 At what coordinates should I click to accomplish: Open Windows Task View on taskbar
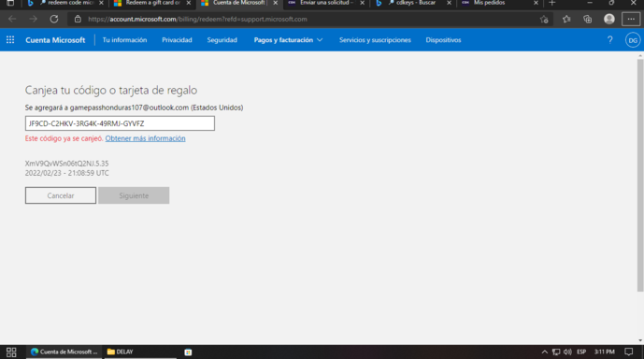pos(11,352)
